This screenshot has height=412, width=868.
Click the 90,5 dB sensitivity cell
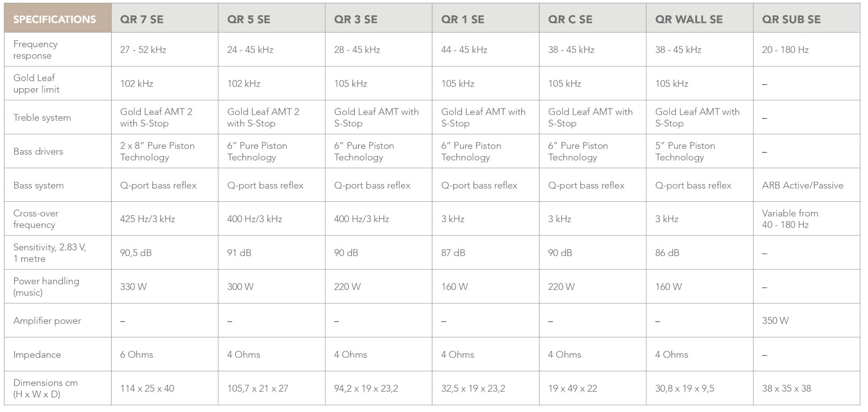[x=136, y=253]
